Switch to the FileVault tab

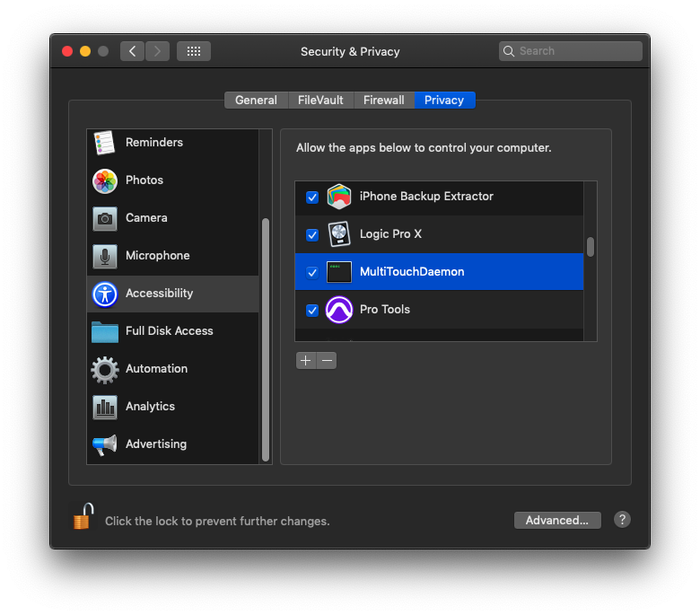click(320, 101)
